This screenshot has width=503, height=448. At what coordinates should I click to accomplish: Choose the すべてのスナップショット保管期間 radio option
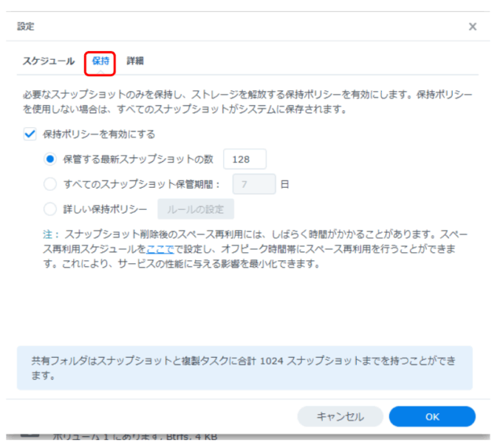pyautogui.click(x=51, y=185)
